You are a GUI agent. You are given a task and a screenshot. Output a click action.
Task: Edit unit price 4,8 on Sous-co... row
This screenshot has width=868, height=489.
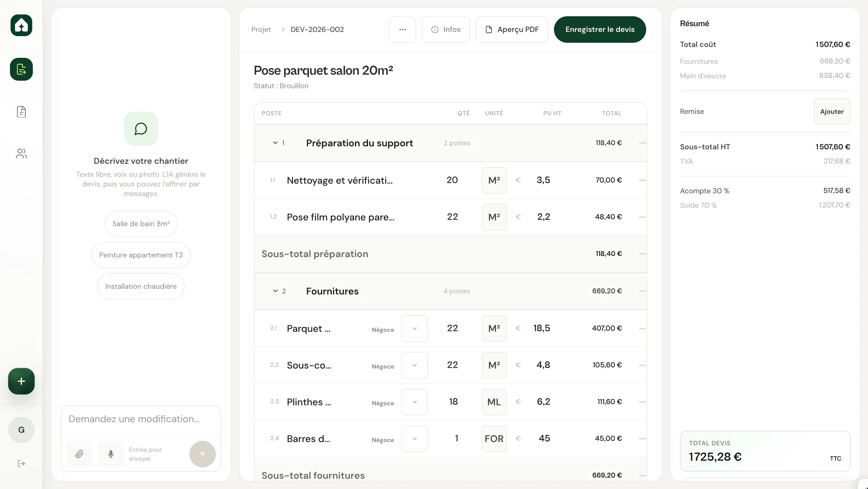[543, 365]
